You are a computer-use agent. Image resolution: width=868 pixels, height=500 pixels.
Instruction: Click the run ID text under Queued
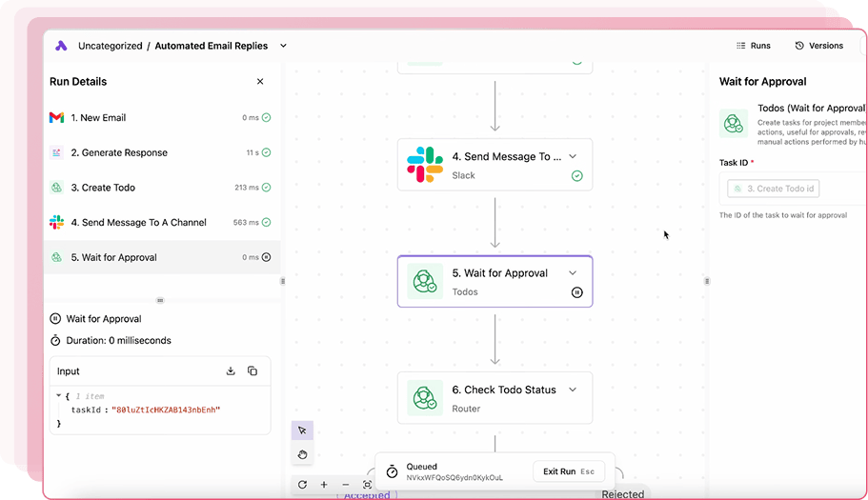point(454,478)
